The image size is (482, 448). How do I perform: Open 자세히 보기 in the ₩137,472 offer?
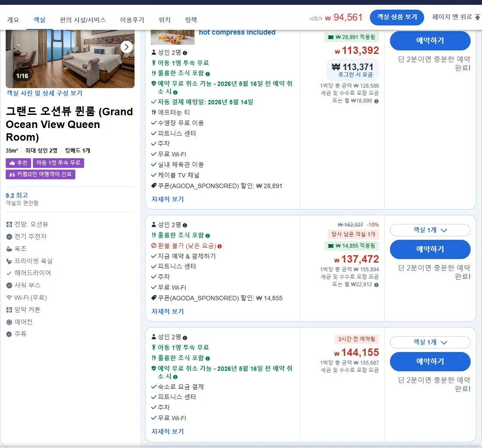point(167,312)
